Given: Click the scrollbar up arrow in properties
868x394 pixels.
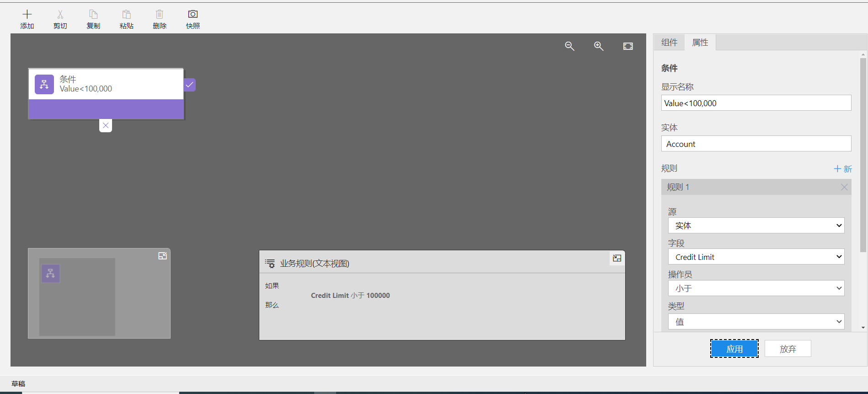Looking at the screenshot, I should [863, 54].
